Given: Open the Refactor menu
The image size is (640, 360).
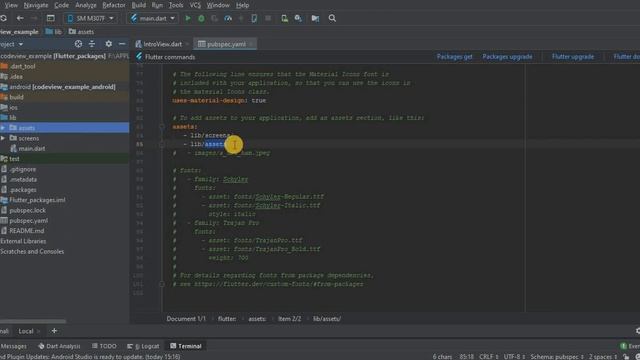Looking at the screenshot, I should coord(114,5).
